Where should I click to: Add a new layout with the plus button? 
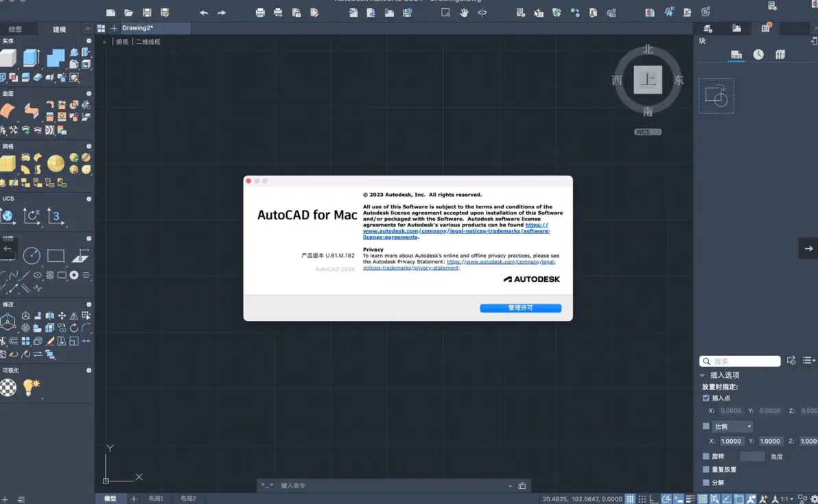point(134,499)
